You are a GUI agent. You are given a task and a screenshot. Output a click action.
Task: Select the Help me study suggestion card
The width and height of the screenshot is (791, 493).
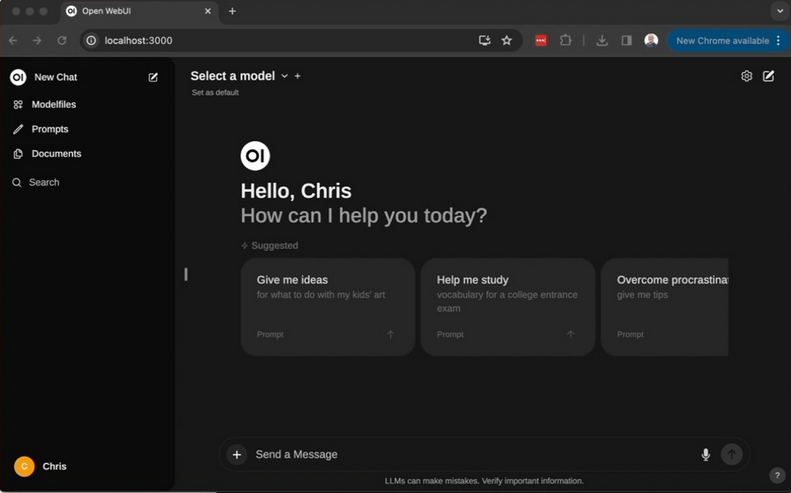(508, 307)
